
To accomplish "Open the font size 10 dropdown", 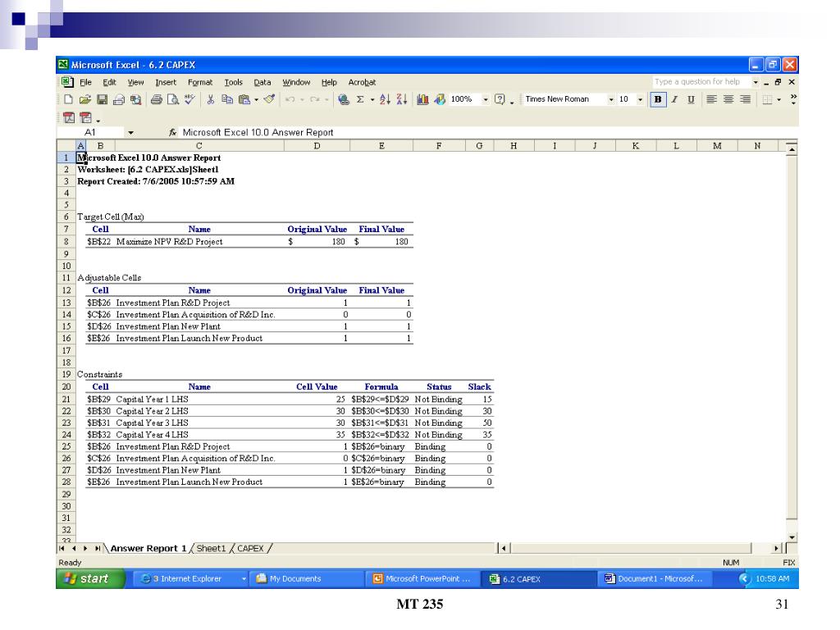I will click(640, 99).
